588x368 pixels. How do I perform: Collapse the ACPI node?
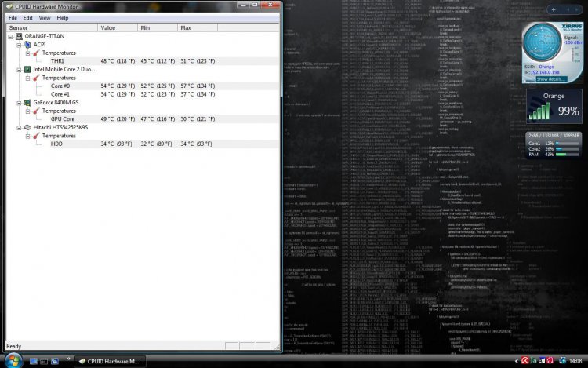pyautogui.click(x=19, y=45)
